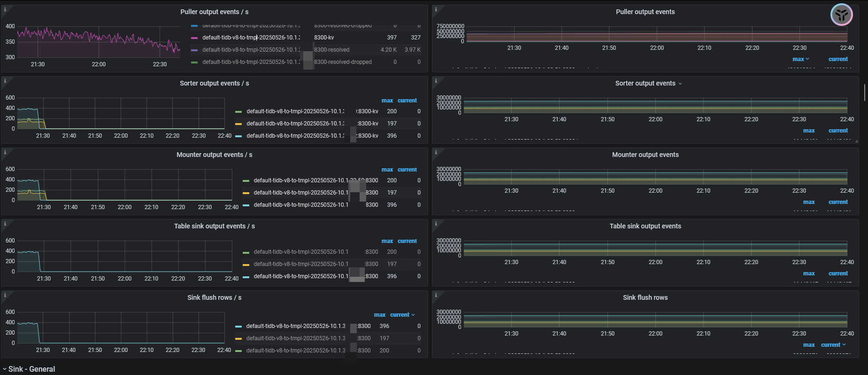Click the round floating assistant icon at top right
868x375 pixels.
pos(841,15)
